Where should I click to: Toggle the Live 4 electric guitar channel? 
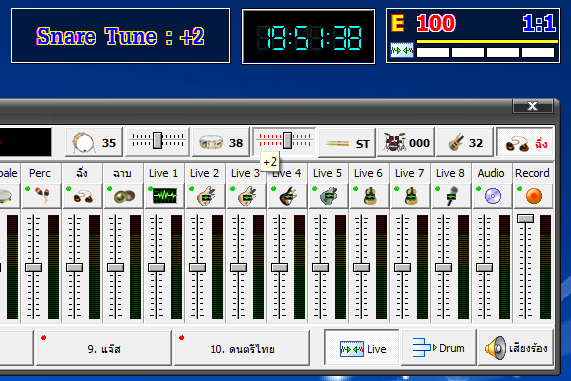click(287, 196)
